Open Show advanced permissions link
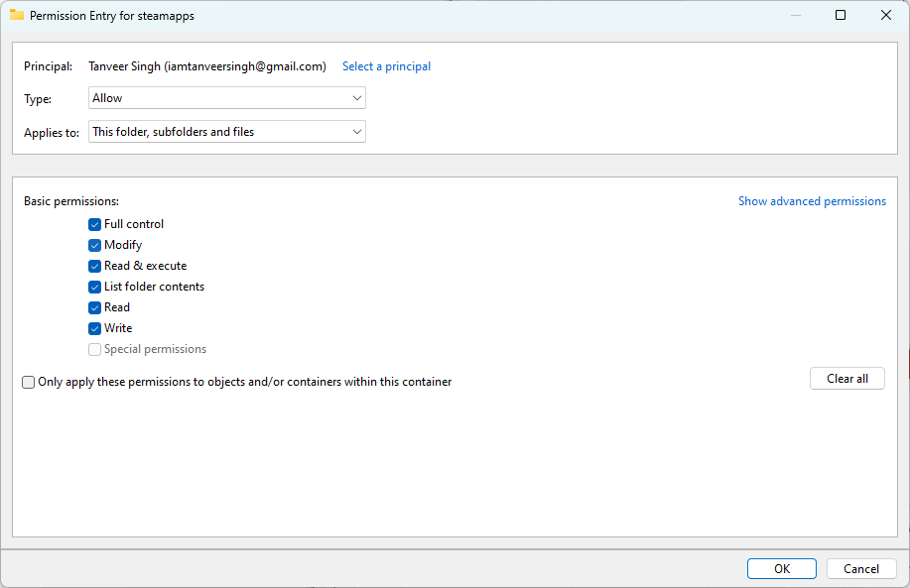910x588 pixels. 812,201
